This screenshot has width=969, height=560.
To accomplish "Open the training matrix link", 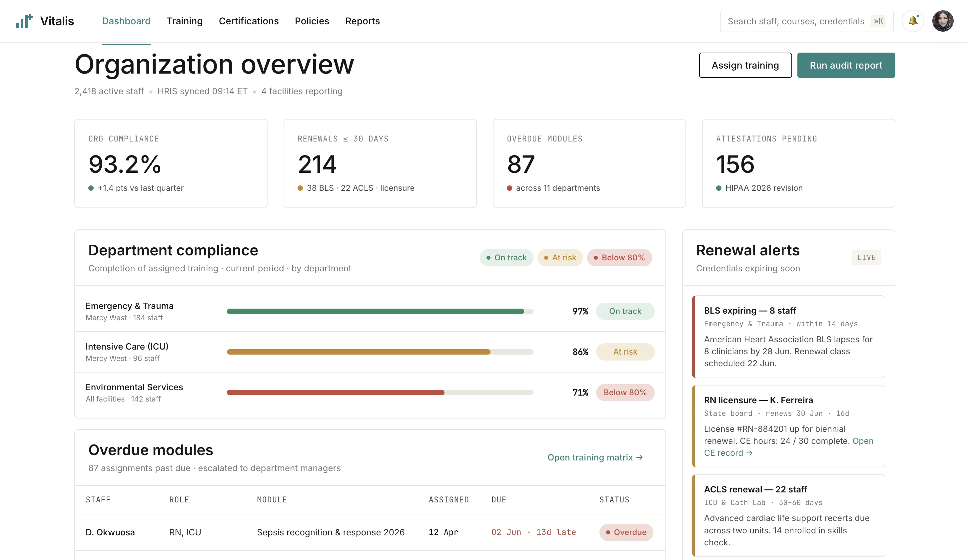I will (595, 457).
